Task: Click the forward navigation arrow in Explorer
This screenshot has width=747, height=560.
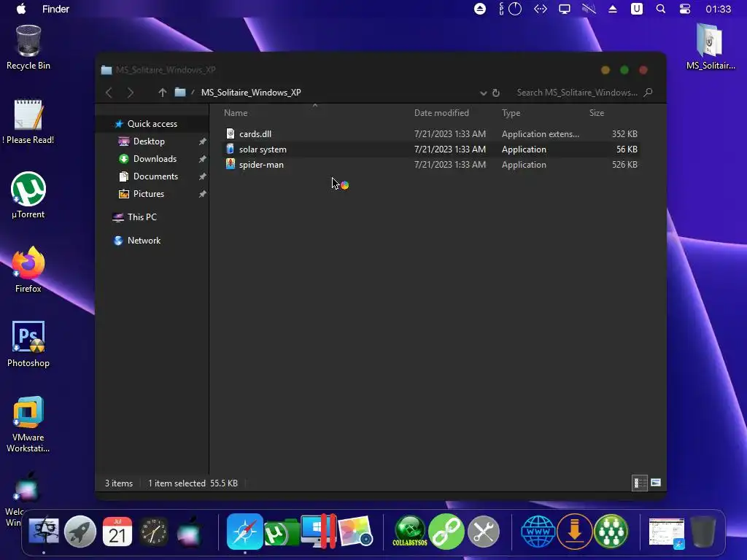Action: tap(131, 93)
